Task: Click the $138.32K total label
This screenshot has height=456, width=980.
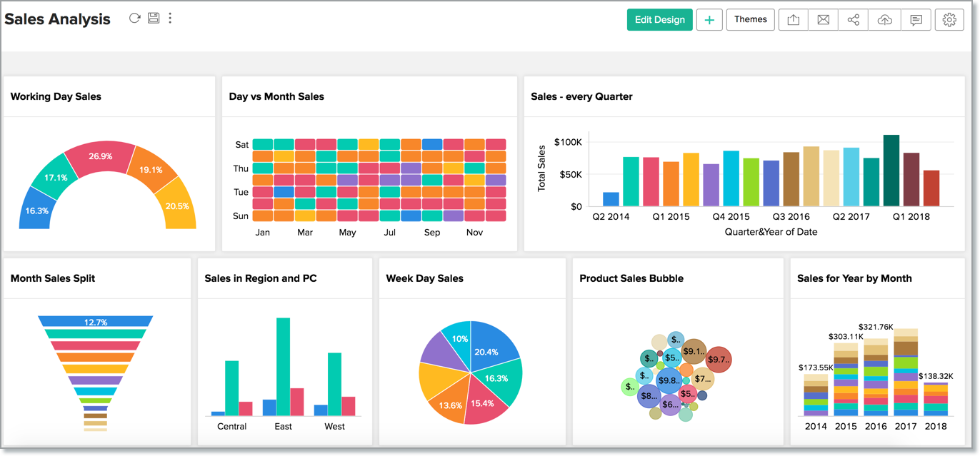Action: (x=937, y=376)
